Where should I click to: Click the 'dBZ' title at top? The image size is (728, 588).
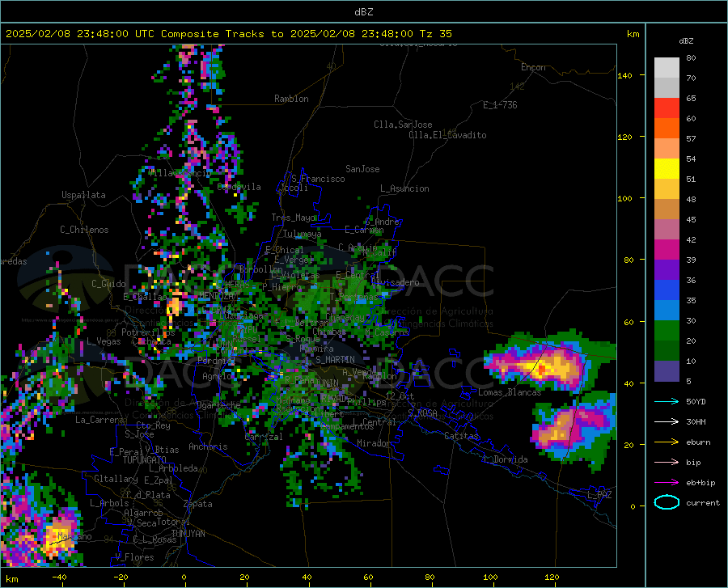click(363, 12)
